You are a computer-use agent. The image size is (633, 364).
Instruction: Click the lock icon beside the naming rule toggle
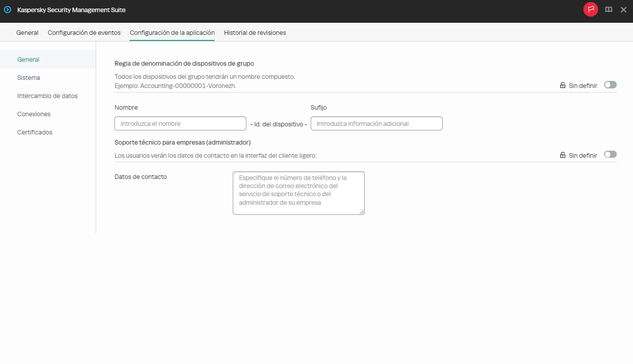[562, 85]
